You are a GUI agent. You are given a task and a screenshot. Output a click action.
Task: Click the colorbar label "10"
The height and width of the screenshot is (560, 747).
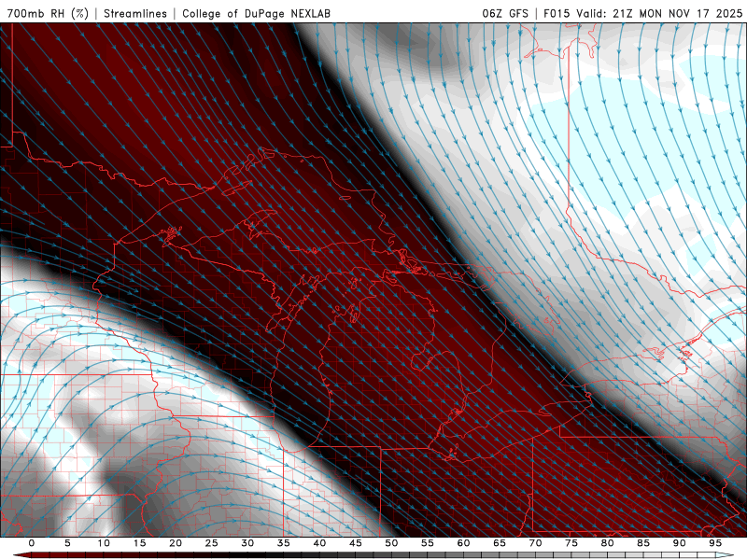pos(104,543)
